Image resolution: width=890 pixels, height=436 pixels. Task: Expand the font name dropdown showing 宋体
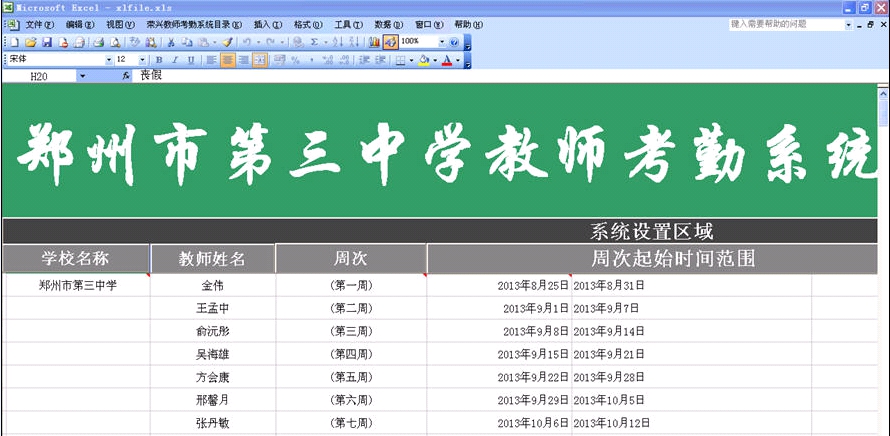coord(109,60)
